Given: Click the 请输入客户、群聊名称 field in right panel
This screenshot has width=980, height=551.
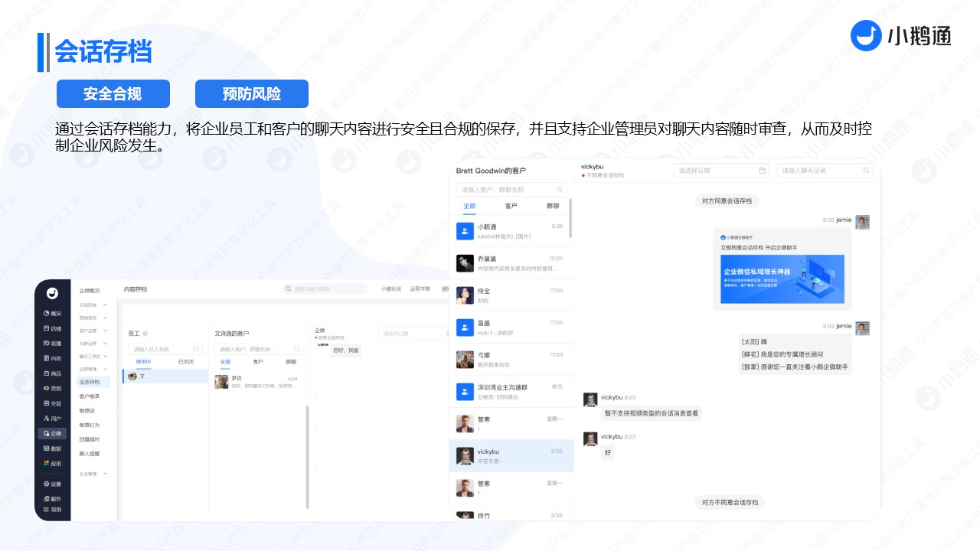Looking at the screenshot, I should click(511, 189).
